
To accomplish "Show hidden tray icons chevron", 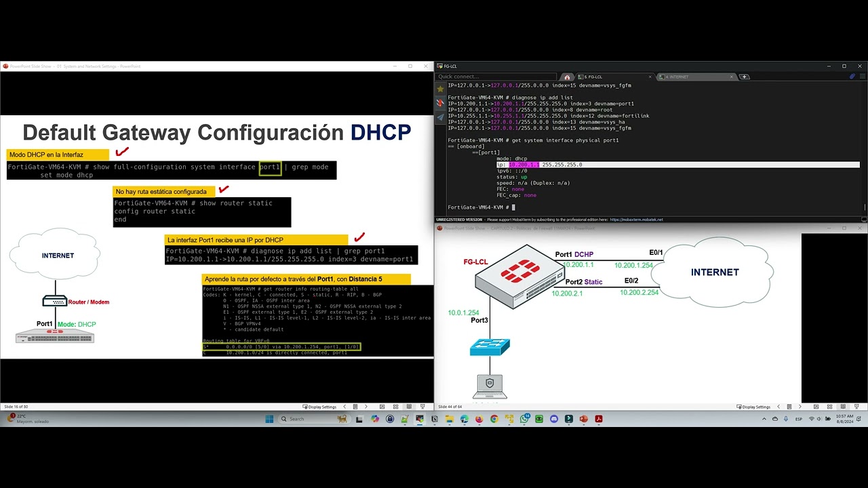I will tap(765, 419).
